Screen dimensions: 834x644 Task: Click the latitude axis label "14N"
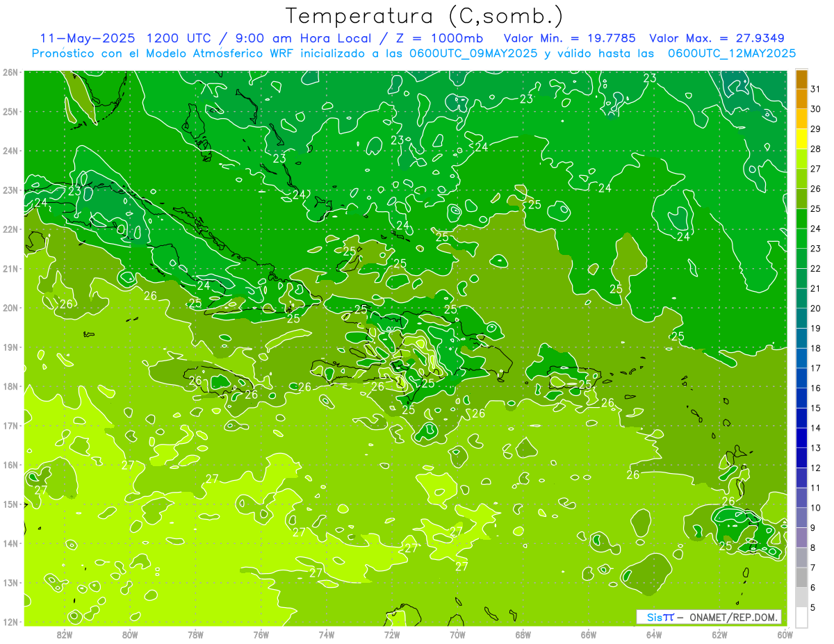tap(10, 543)
